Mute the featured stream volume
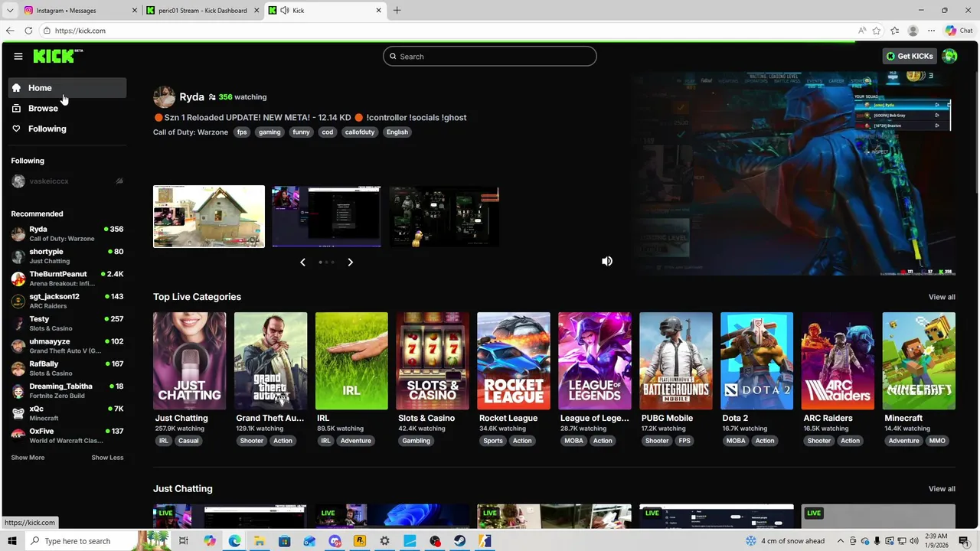Viewport: 980px width, 551px height. [607, 261]
